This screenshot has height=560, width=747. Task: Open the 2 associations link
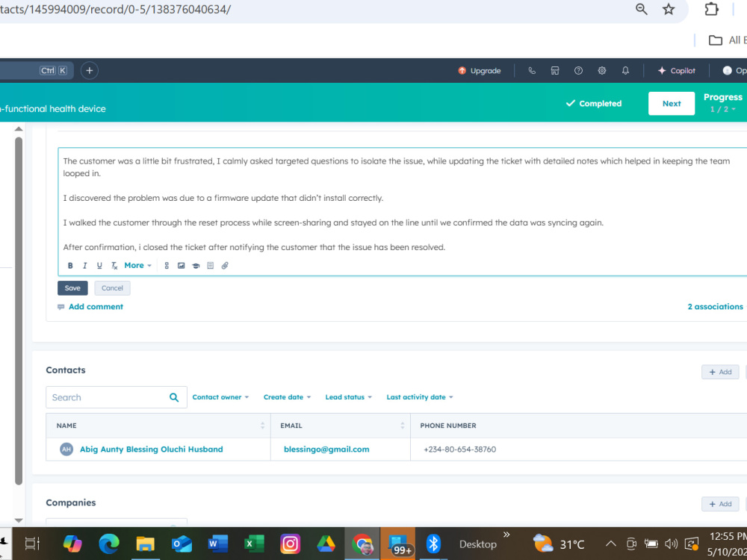point(715,307)
